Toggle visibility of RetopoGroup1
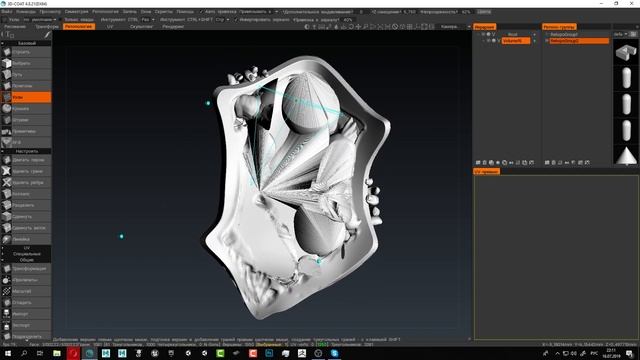The image size is (640, 360). tap(547, 34)
